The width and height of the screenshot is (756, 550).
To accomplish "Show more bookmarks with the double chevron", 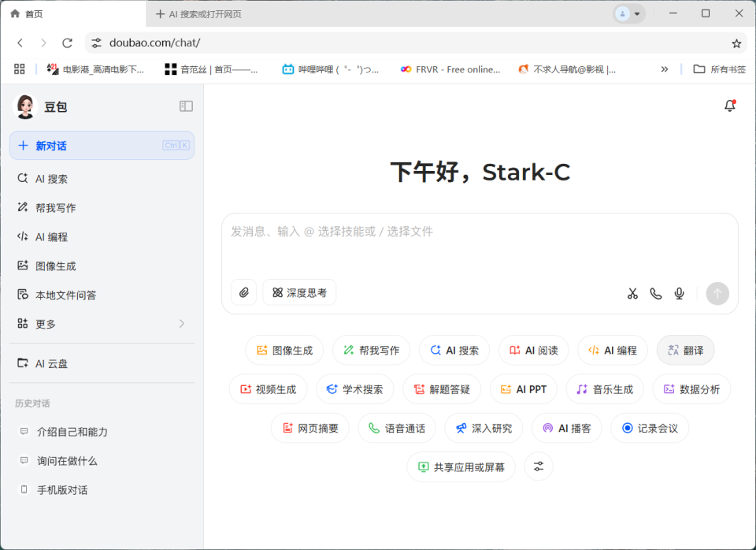I will [x=665, y=69].
